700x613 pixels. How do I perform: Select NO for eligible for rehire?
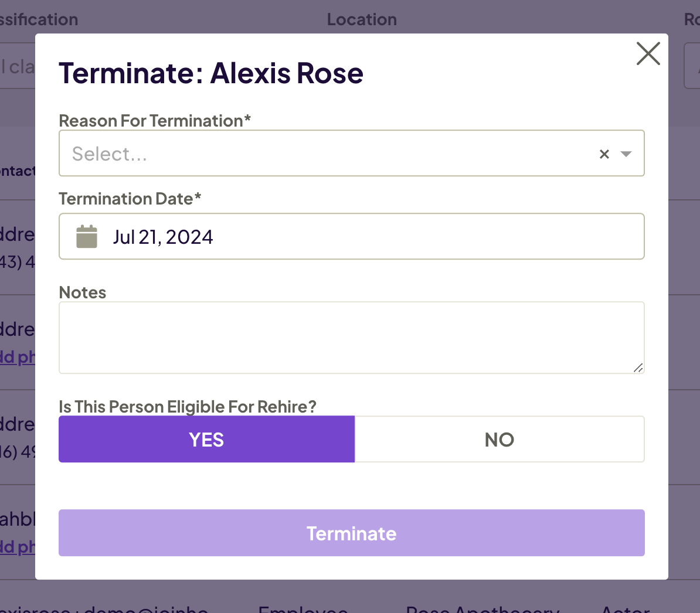coord(499,439)
